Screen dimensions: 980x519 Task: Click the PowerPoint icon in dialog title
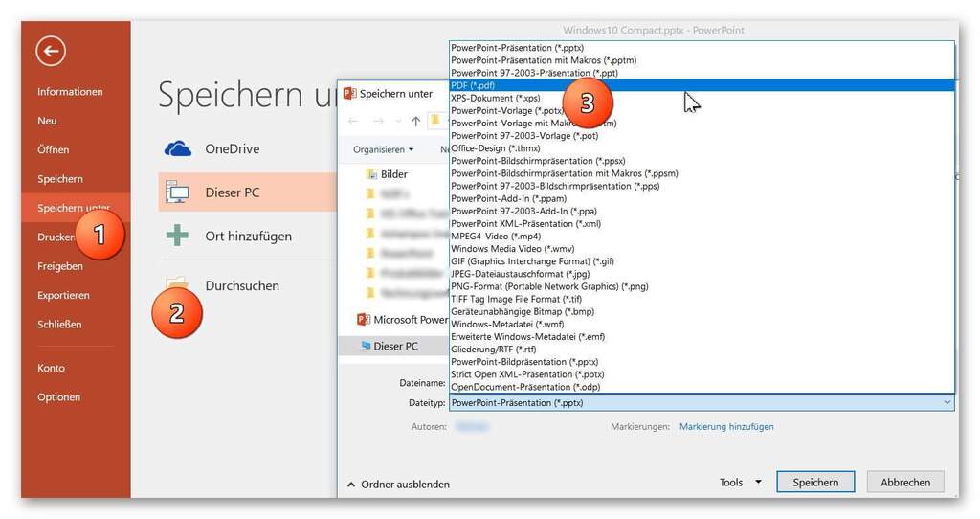pyautogui.click(x=350, y=93)
